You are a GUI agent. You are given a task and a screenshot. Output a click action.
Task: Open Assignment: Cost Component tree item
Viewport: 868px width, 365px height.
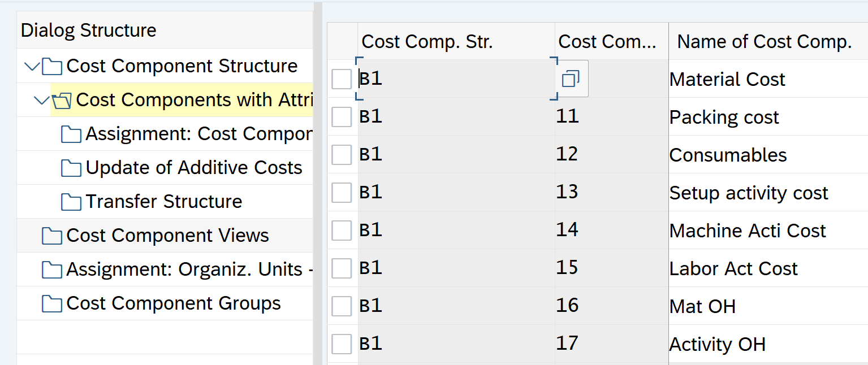click(x=198, y=134)
